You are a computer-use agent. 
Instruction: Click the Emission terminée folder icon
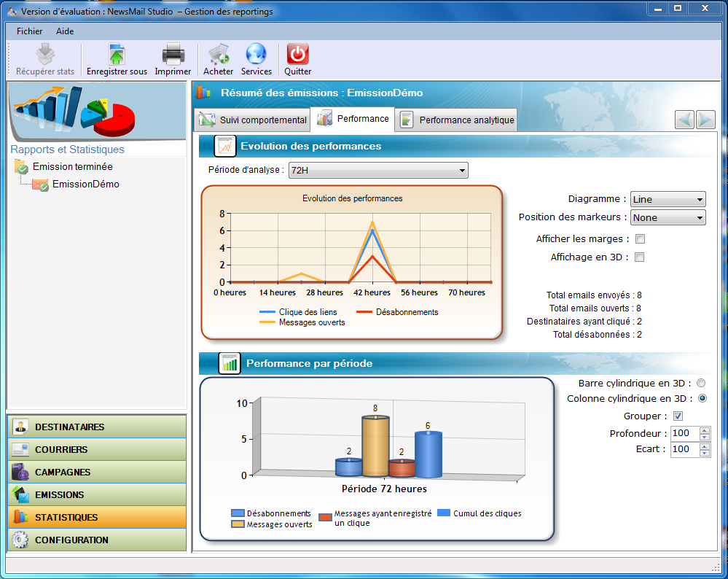tap(21, 166)
